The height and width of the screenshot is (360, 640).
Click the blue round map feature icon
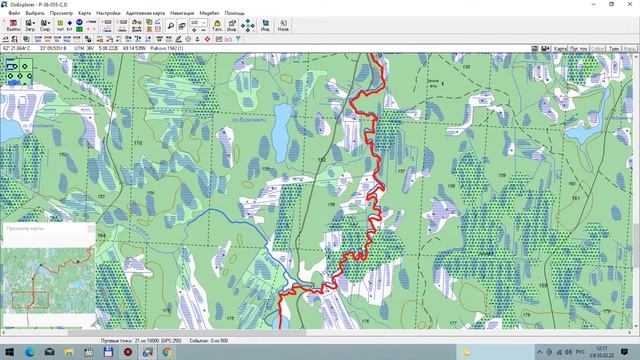79,22
